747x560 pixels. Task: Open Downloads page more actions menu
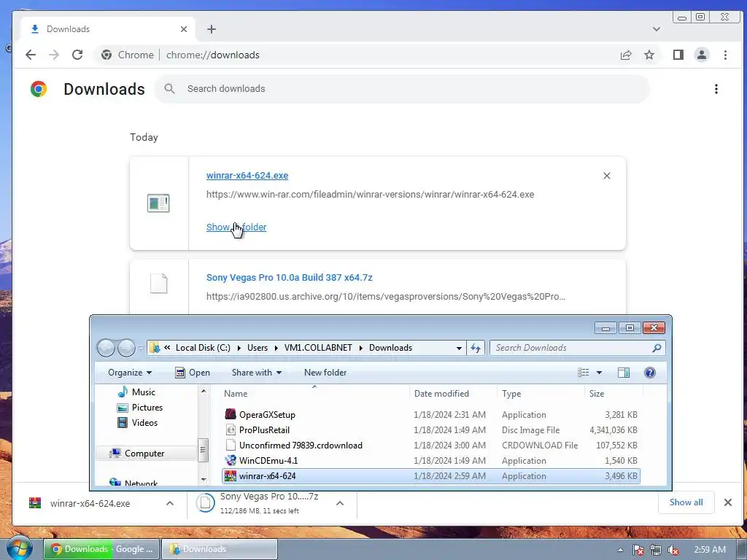pyautogui.click(x=716, y=89)
